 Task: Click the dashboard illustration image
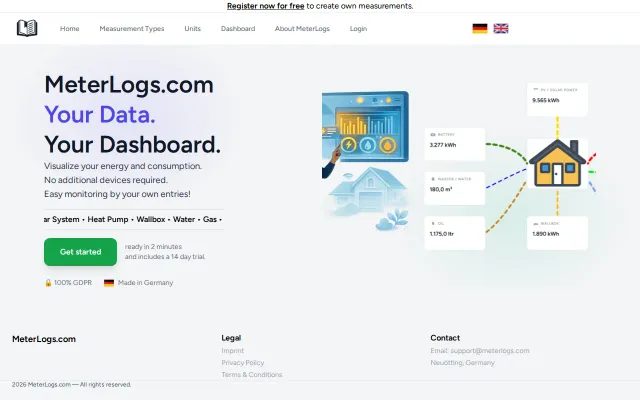pyautogui.click(x=365, y=160)
